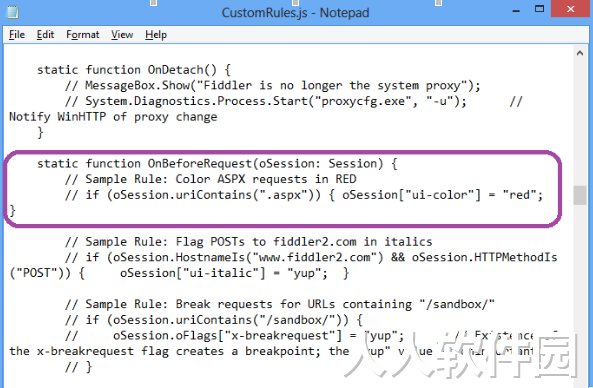Image resolution: width=593 pixels, height=388 pixels.
Task: Open the Help menu
Action: 156,35
